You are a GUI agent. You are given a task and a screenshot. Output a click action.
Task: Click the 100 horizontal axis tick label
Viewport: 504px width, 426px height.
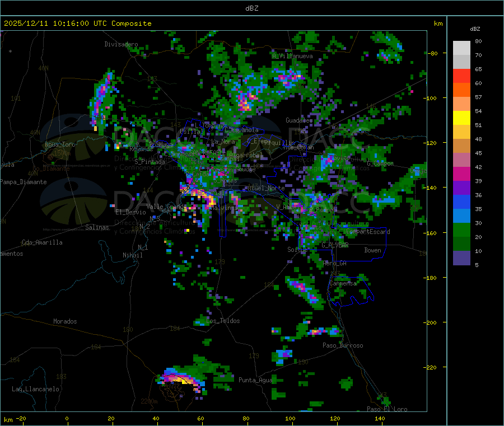290,418
